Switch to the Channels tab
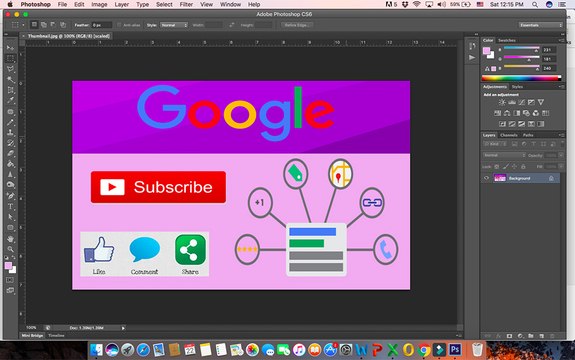575x360 pixels. tap(509, 135)
